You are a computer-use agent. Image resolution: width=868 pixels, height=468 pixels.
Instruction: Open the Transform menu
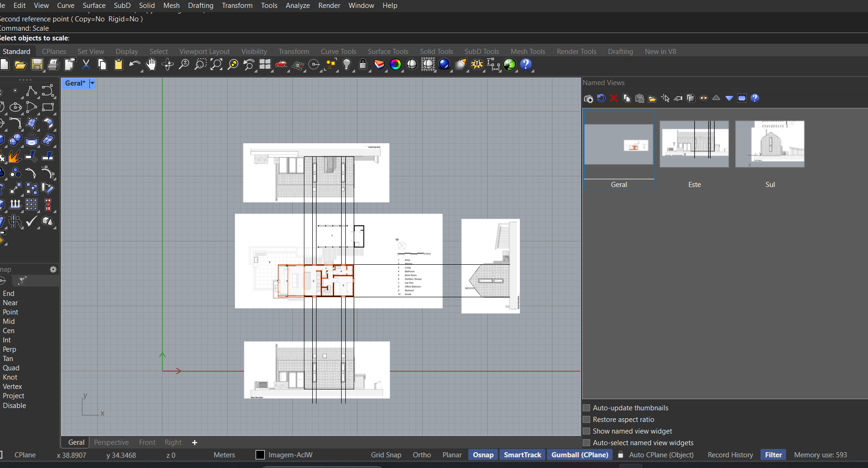(x=237, y=6)
